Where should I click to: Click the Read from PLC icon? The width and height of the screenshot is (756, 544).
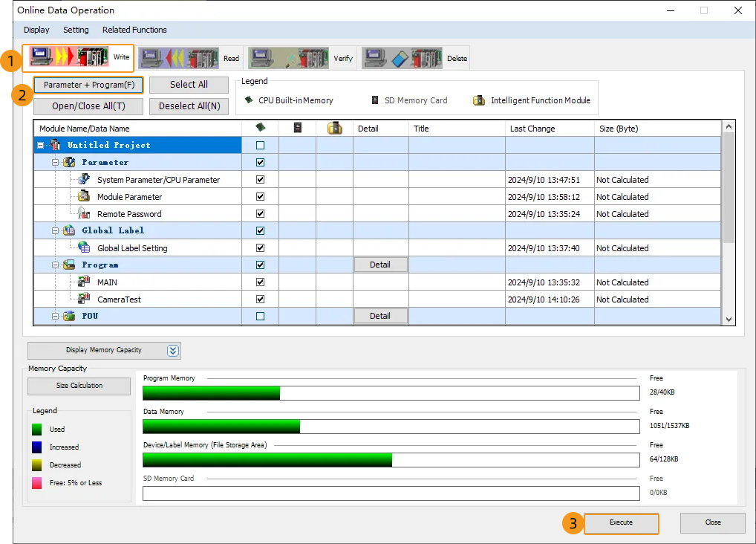[x=179, y=58]
